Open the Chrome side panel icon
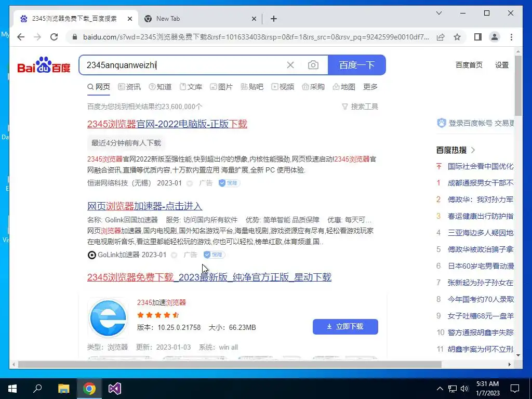Viewport: 532px width, 399px height. point(478,37)
